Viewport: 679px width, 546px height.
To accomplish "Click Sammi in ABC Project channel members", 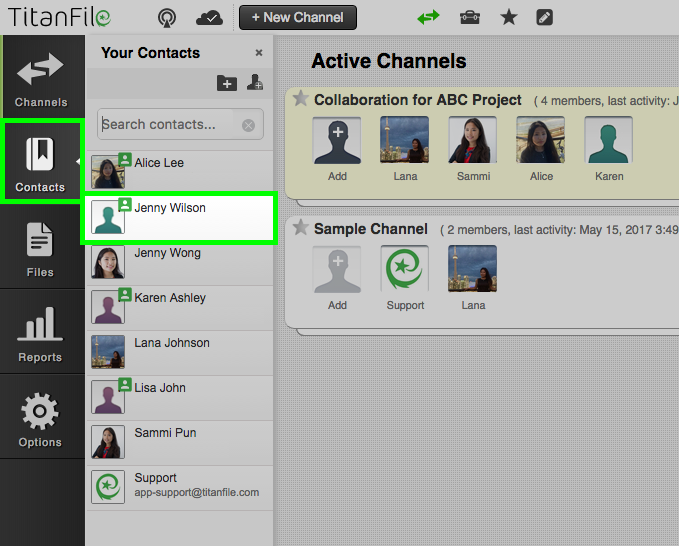I will 472,140.
